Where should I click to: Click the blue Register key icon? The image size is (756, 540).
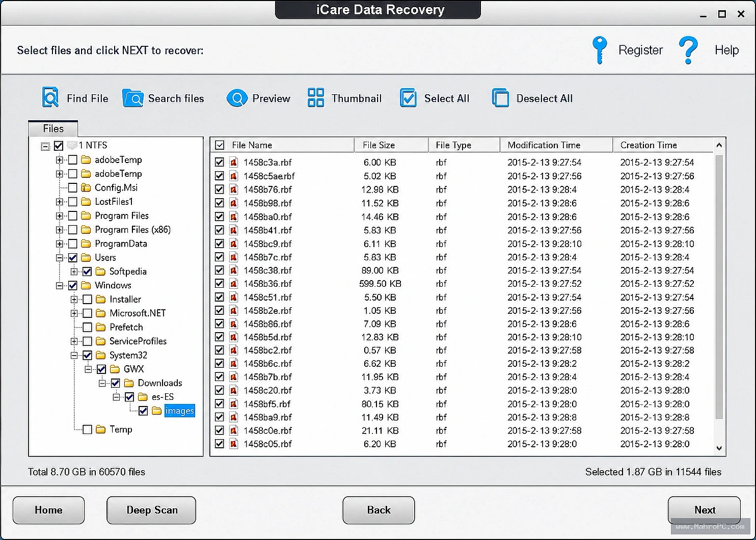(x=600, y=50)
